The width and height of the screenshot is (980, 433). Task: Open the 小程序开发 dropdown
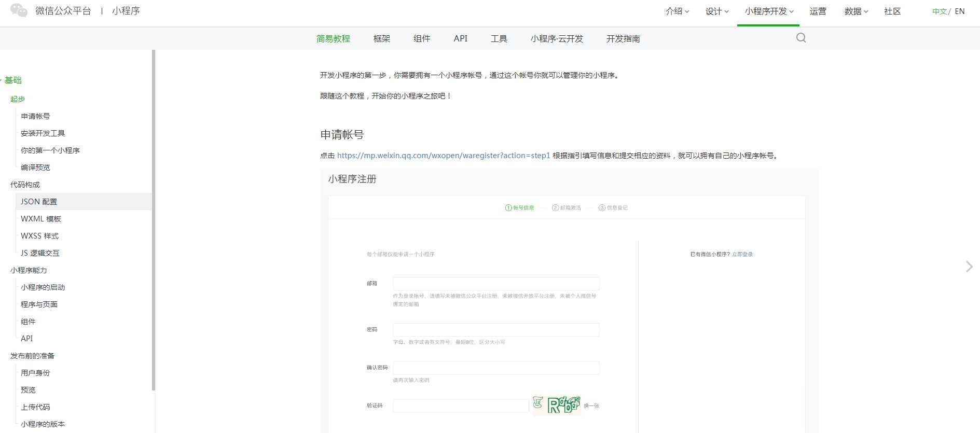(x=769, y=11)
